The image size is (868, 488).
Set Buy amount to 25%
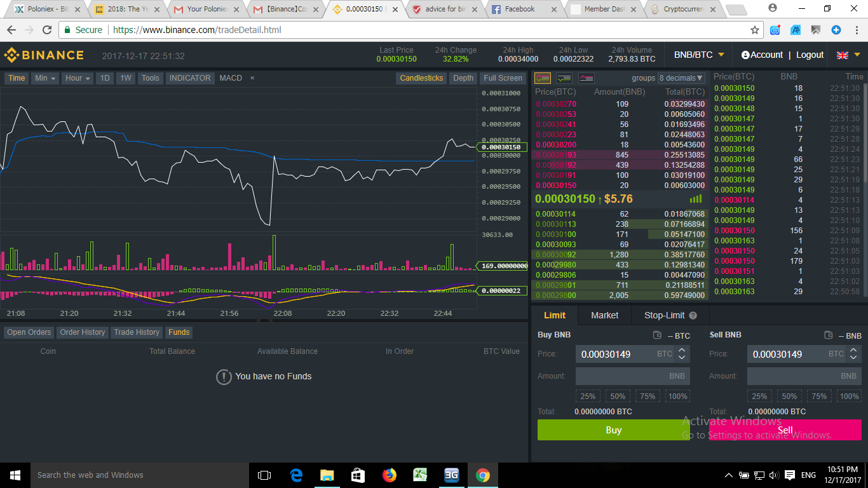coord(588,396)
